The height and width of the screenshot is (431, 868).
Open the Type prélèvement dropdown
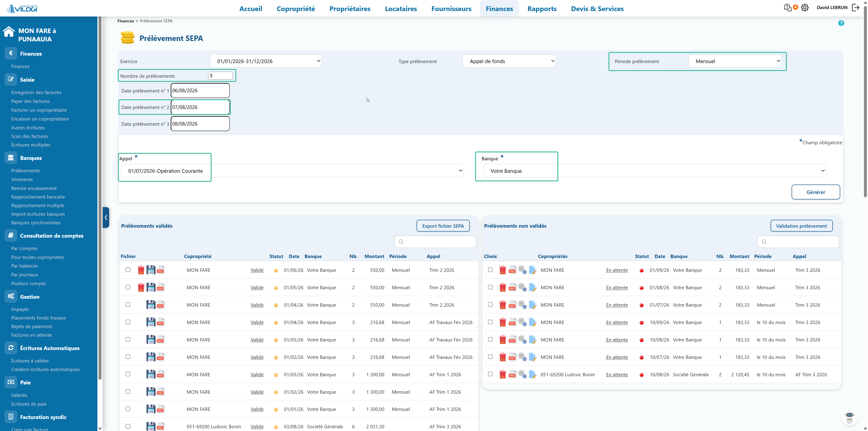(x=509, y=61)
